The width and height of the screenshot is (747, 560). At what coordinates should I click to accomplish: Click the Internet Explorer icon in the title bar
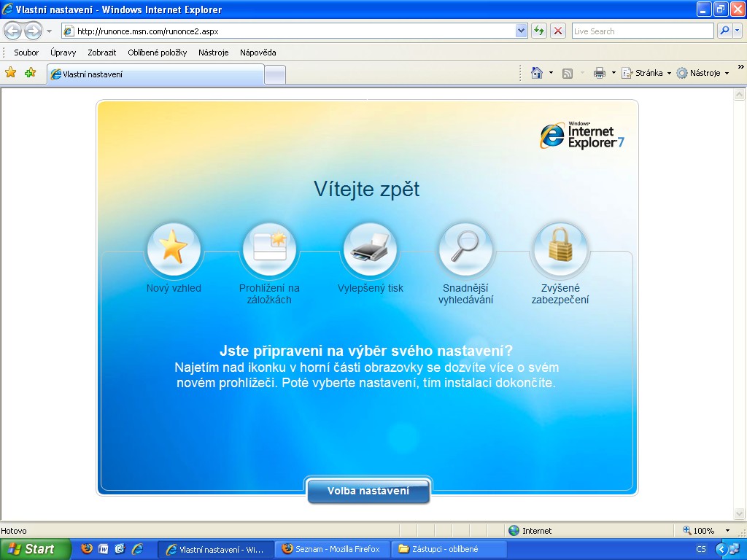[x=7, y=9]
